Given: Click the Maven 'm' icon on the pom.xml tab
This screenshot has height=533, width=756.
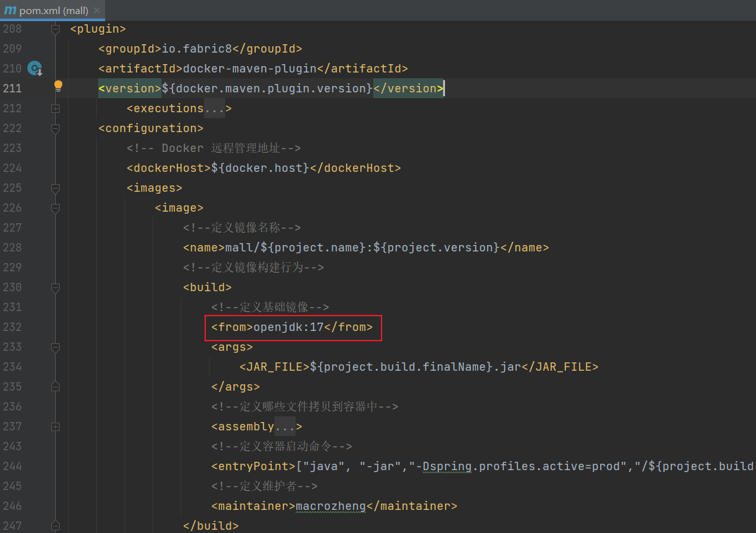Looking at the screenshot, I should [10, 10].
